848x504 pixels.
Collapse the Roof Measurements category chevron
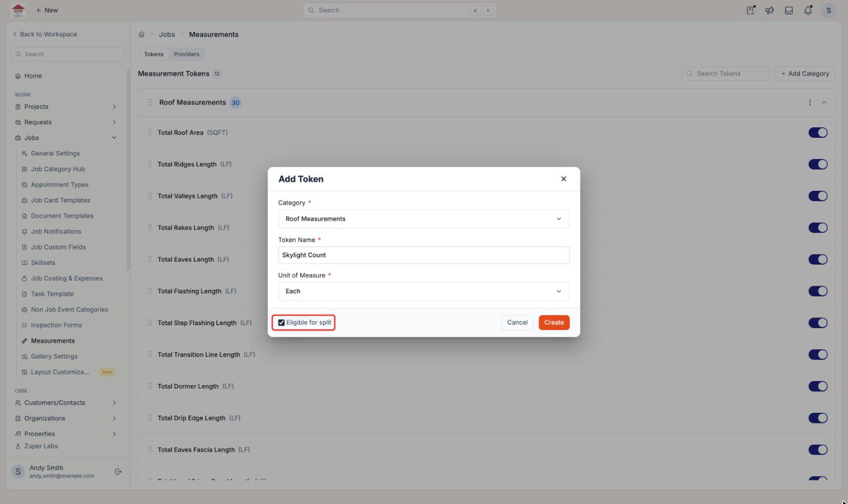(824, 103)
